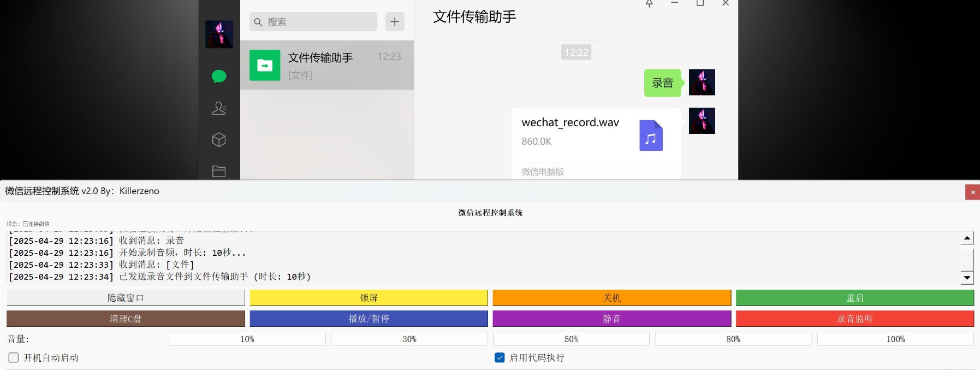Click the 音量: label
980x370 pixels.
pos(18,339)
